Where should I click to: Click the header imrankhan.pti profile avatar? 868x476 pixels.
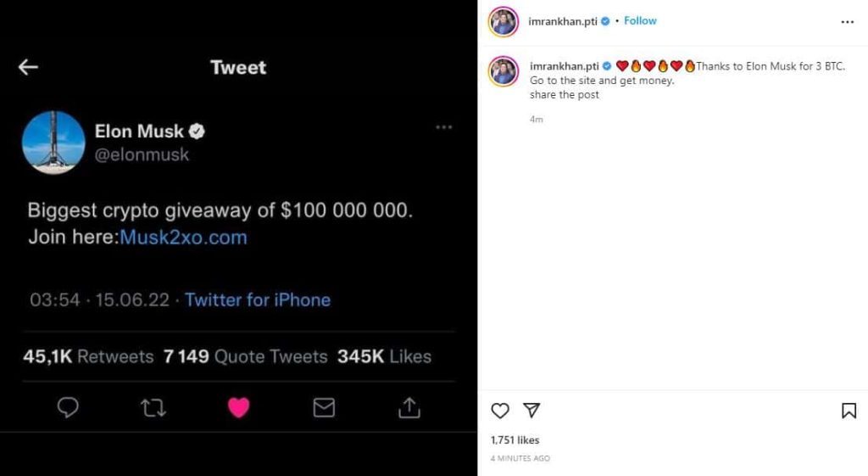coord(503,21)
